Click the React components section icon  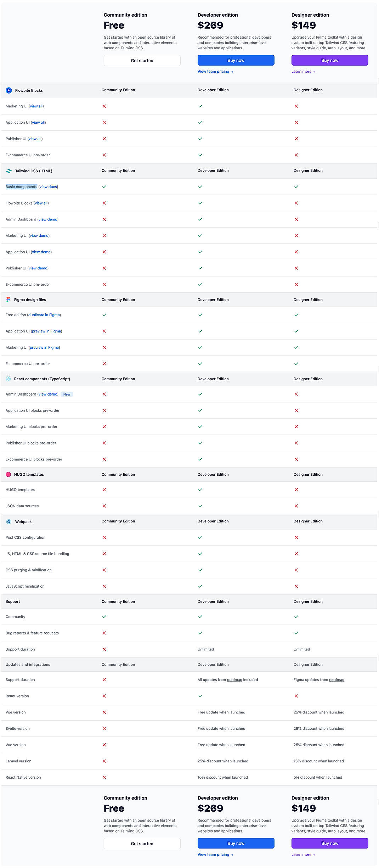pyautogui.click(x=8, y=379)
